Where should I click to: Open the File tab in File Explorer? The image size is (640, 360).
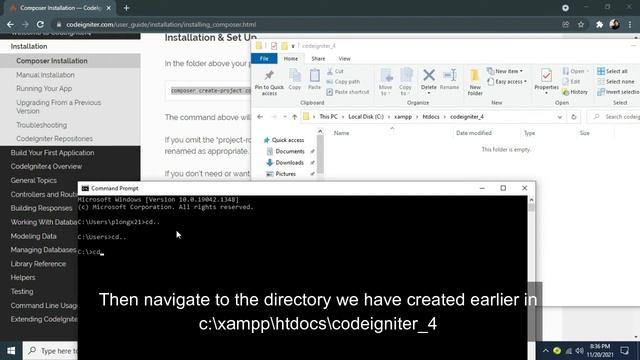[x=264, y=59]
